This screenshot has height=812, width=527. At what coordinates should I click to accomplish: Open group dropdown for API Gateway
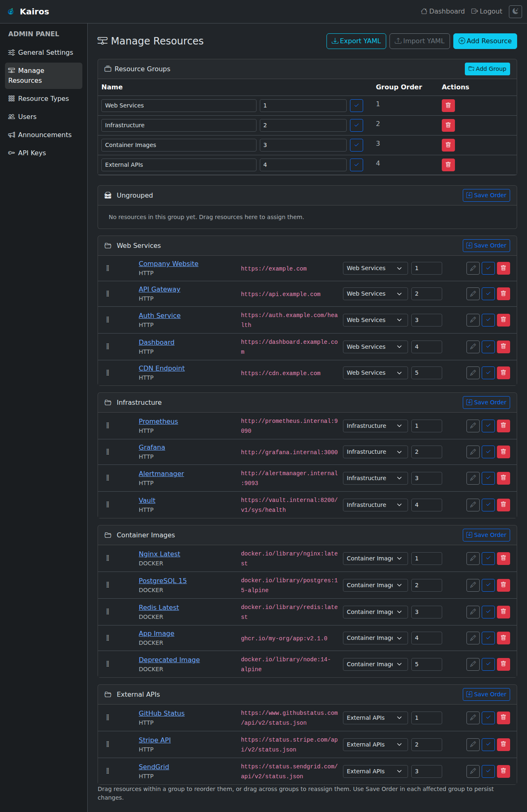point(375,294)
